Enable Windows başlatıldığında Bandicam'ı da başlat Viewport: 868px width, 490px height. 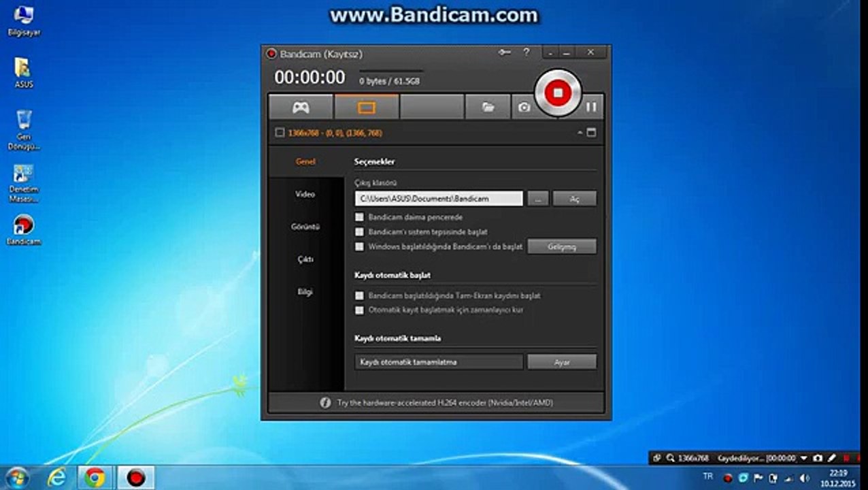[359, 246]
